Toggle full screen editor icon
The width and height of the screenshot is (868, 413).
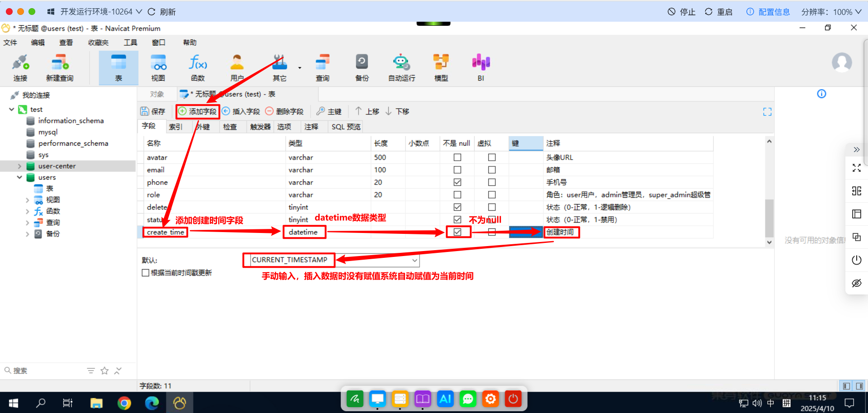coord(767,112)
